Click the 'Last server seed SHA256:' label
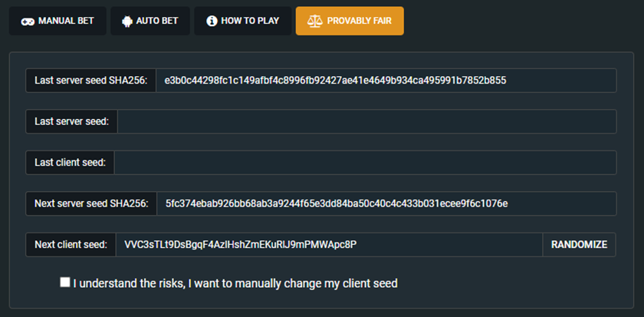644x317 pixels. coord(90,80)
